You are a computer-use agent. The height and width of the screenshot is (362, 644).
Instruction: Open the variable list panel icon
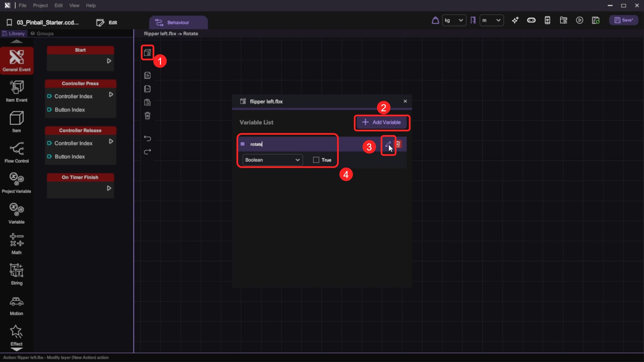coord(147,53)
